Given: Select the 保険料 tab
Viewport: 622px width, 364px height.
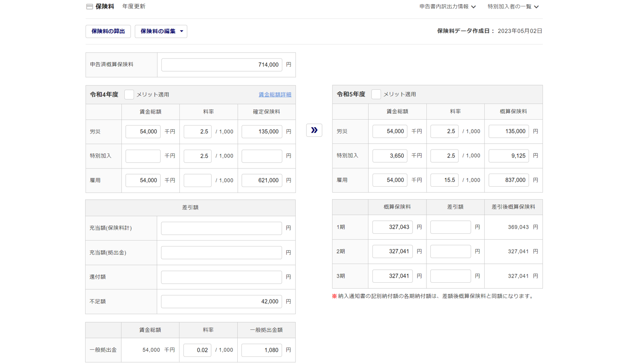Looking at the screenshot, I should 105,7.
